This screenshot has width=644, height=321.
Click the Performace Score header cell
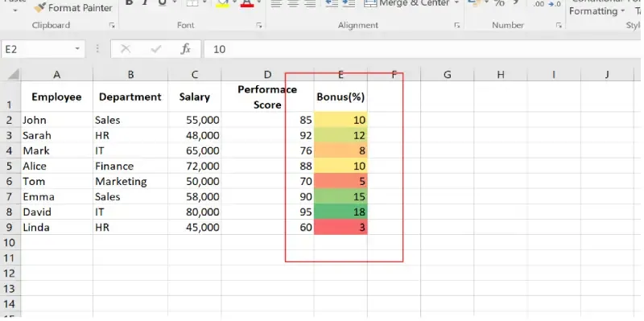point(267,97)
